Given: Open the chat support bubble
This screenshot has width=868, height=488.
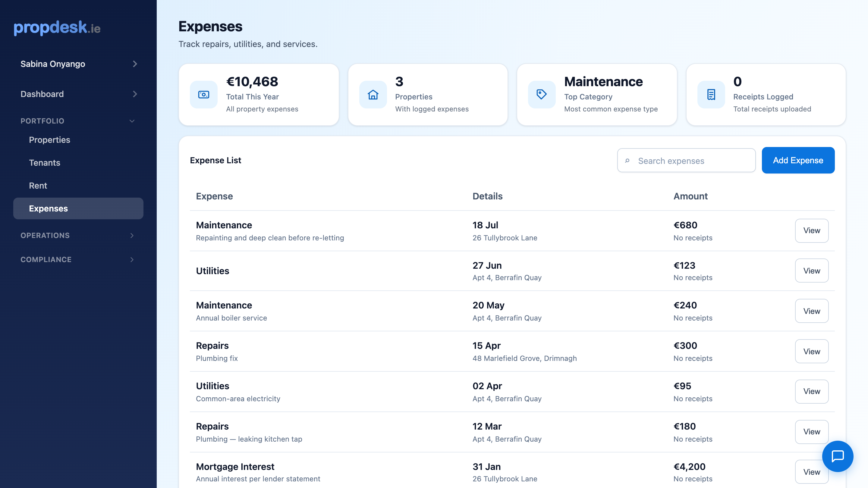Looking at the screenshot, I should (x=837, y=456).
